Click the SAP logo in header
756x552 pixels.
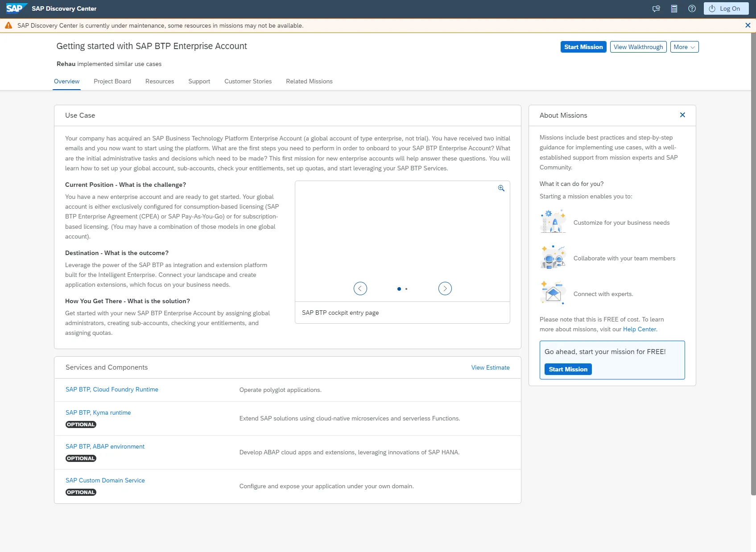(16, 8)
